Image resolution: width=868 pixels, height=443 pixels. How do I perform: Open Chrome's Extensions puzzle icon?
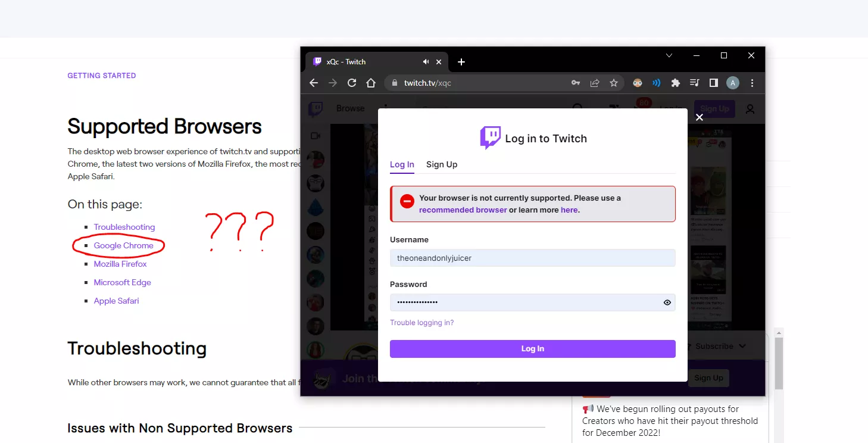click(x=675, y=83)
